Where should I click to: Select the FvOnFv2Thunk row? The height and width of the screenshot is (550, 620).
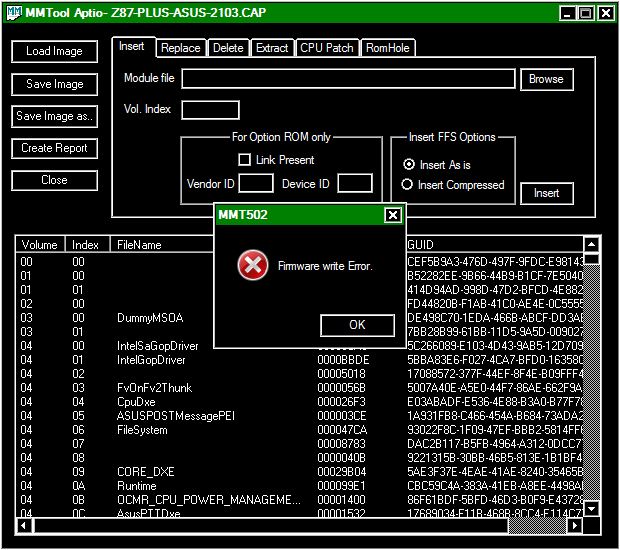[x=301, y=388]
